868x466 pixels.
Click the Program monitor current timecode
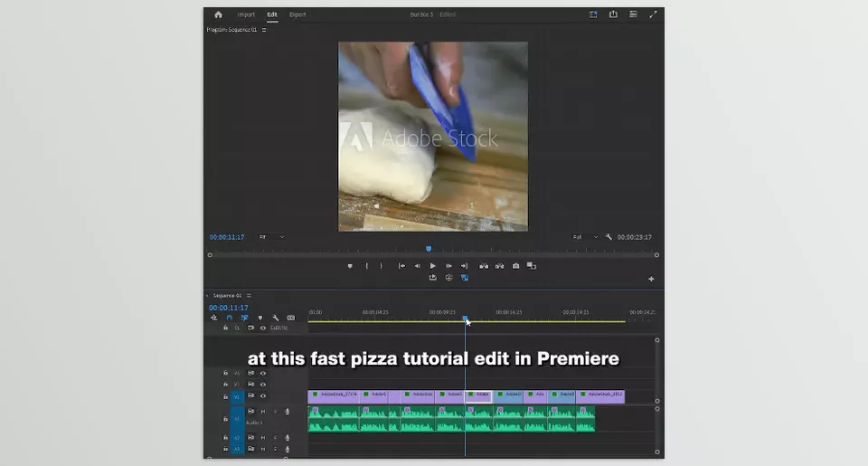(227, 237)
